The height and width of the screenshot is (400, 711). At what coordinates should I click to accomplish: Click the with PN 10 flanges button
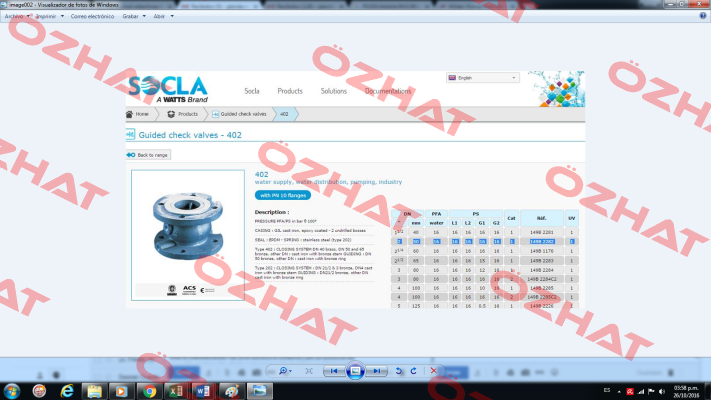click(x=283, y=195)
